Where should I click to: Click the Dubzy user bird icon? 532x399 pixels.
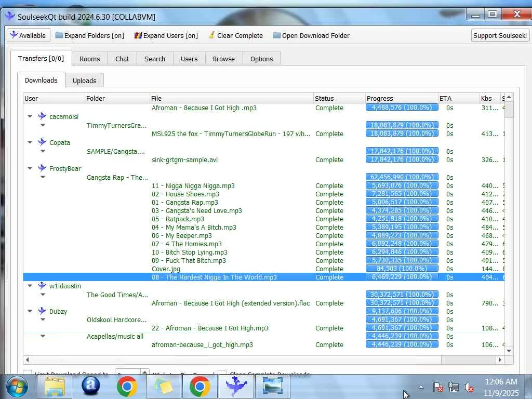[x=42, y=311]
